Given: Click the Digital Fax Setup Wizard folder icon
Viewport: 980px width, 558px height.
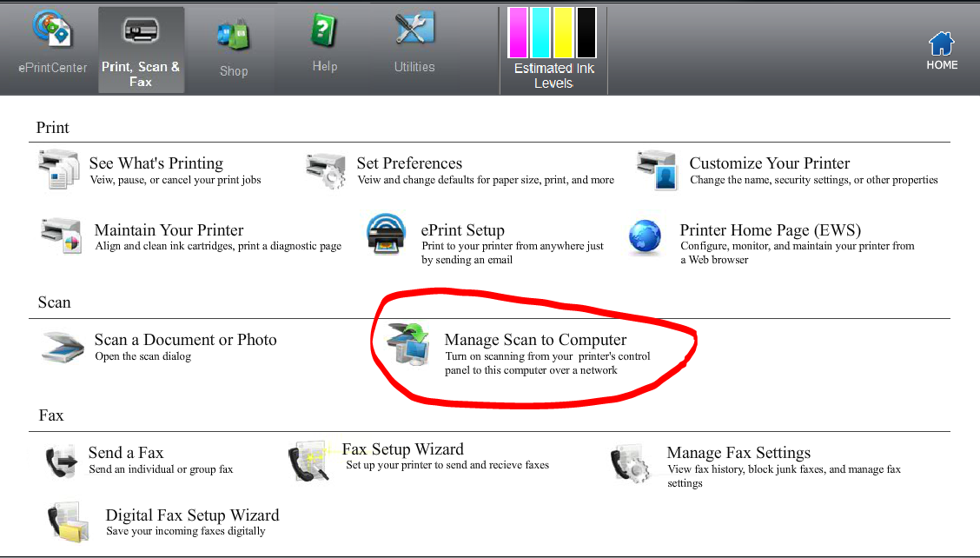Looking at the screenshot, I should coord(68,521).
